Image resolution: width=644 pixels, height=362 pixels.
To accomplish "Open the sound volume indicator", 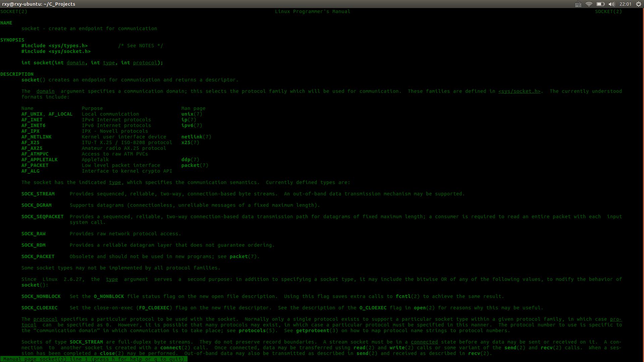I will 611,4.
